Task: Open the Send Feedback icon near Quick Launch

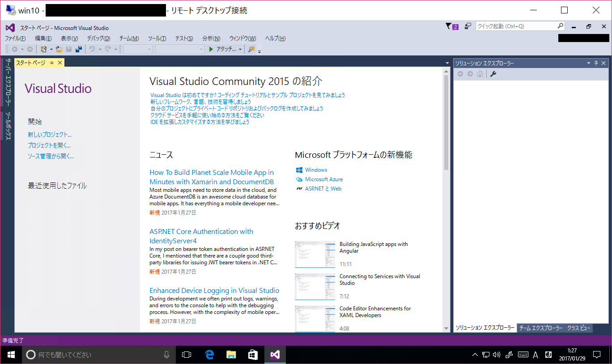Action: pyautogui.click(x=467, y=26)
